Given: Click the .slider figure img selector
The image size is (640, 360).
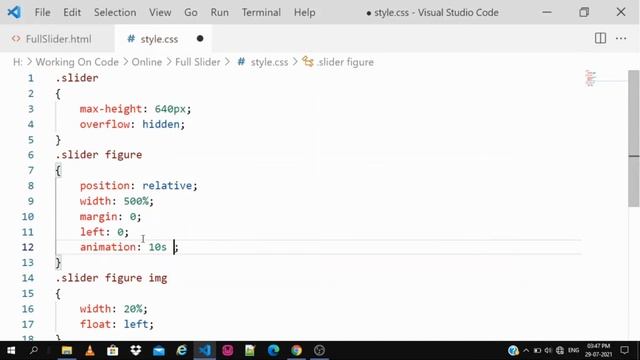Looking at the screenshot, I should pyautogui.click(x=111, y=278).
